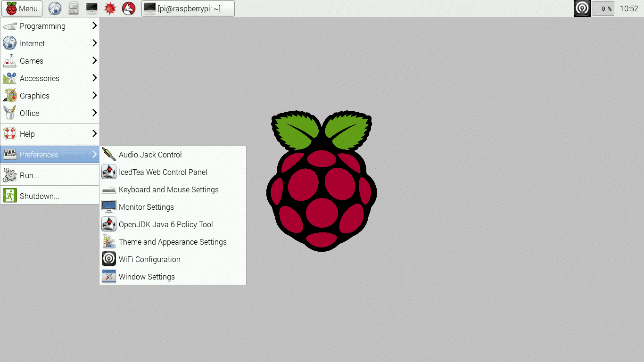Open the web browser globe launcher in taskbar
Viewport: 644px width, 362px height.
click(x=55, y=8)
